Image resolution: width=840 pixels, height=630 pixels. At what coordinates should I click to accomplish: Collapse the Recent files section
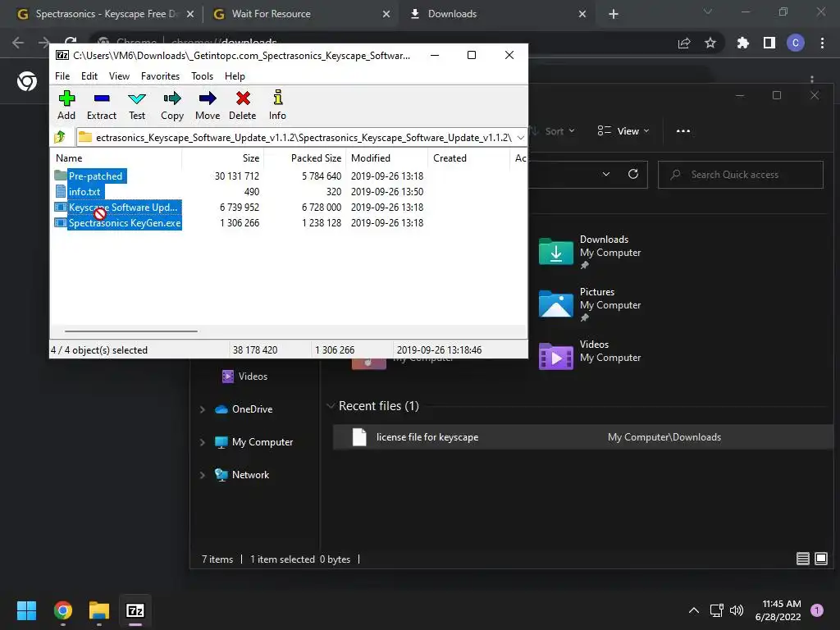(x=331, y=406)
